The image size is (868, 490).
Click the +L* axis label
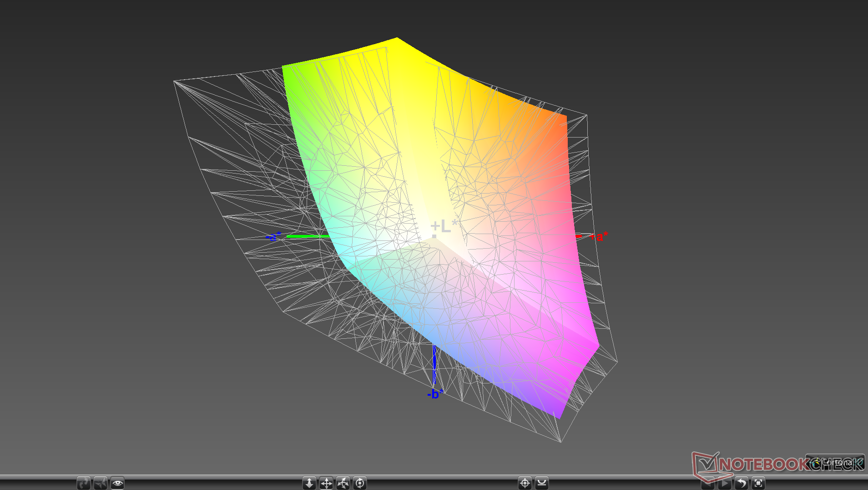click(x=444, y=226)
